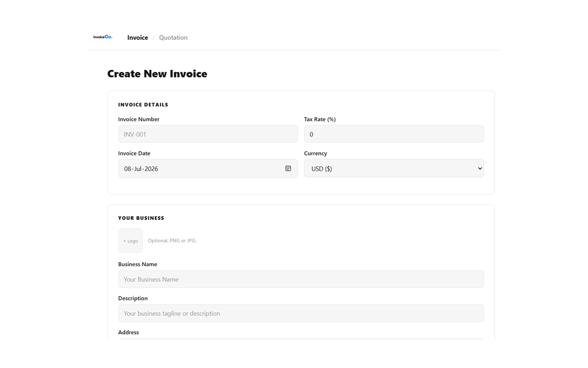Click the Business Name label
This screenshot has width=588, height=368.
[137, 264]
